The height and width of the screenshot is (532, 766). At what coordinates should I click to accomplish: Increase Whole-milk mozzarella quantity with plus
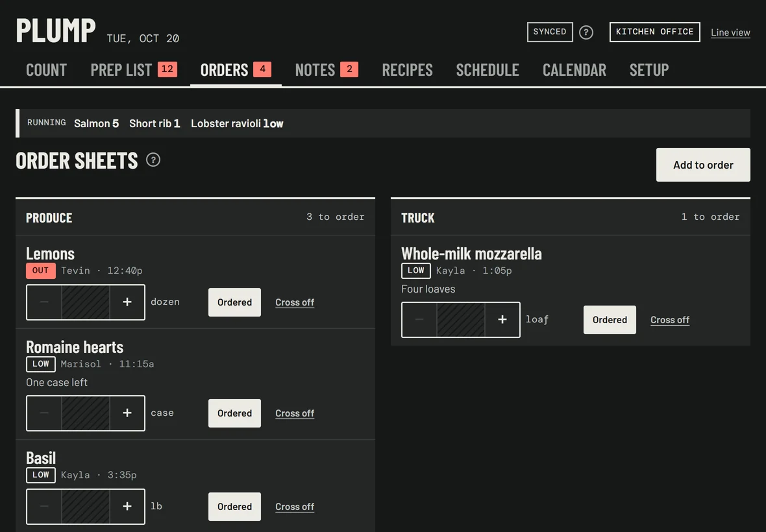point(502,320)
